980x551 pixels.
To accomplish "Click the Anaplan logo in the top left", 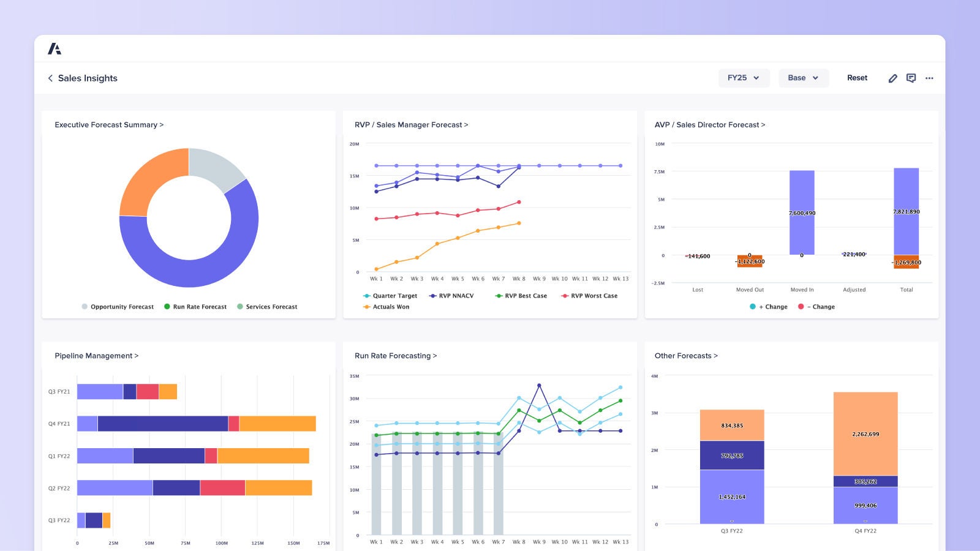I will click(x=55, y=48).
